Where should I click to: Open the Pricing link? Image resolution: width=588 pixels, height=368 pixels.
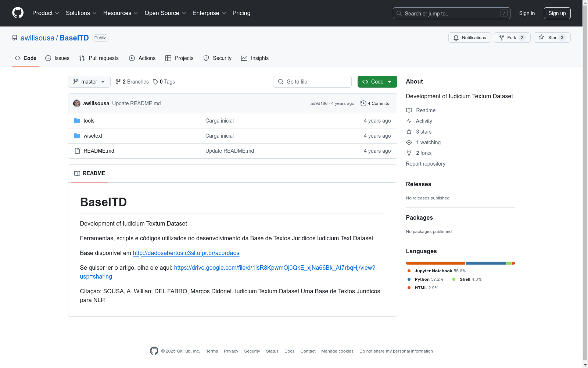[241, 13]
